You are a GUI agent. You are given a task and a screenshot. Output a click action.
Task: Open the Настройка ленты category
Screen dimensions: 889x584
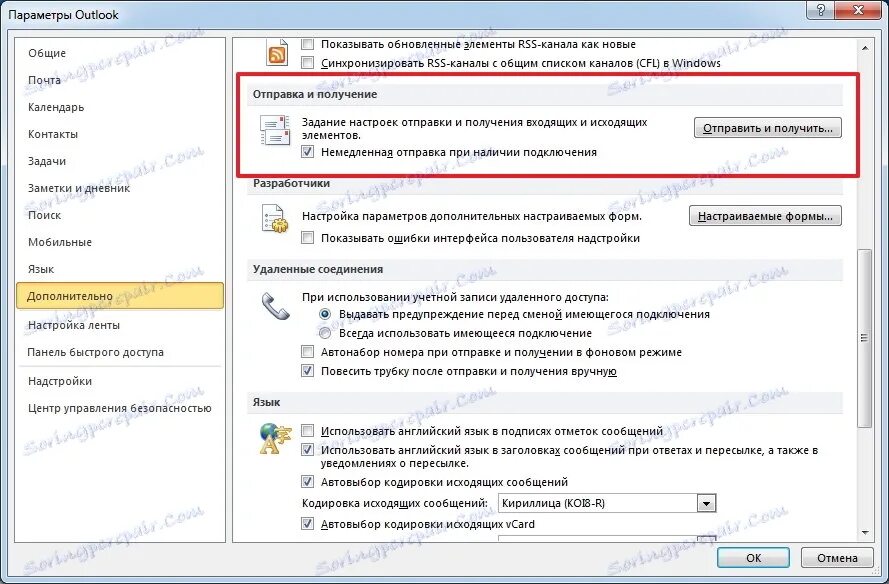[x=120, y=325]
